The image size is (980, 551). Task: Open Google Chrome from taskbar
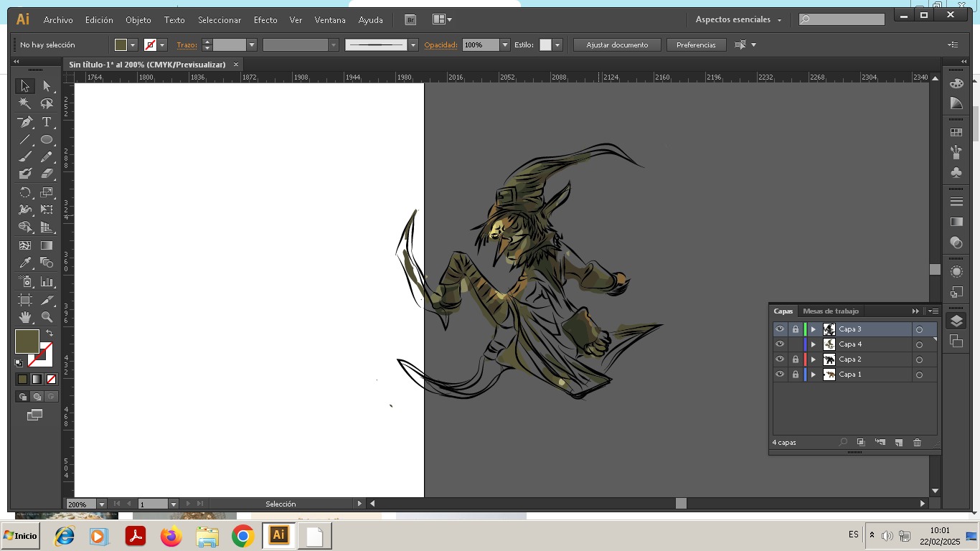(243, 536)
